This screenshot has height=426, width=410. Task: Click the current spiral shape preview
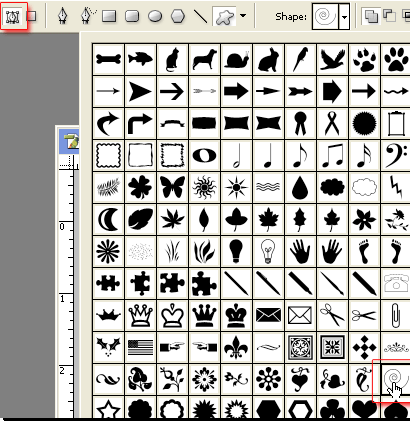click(325, 16)
